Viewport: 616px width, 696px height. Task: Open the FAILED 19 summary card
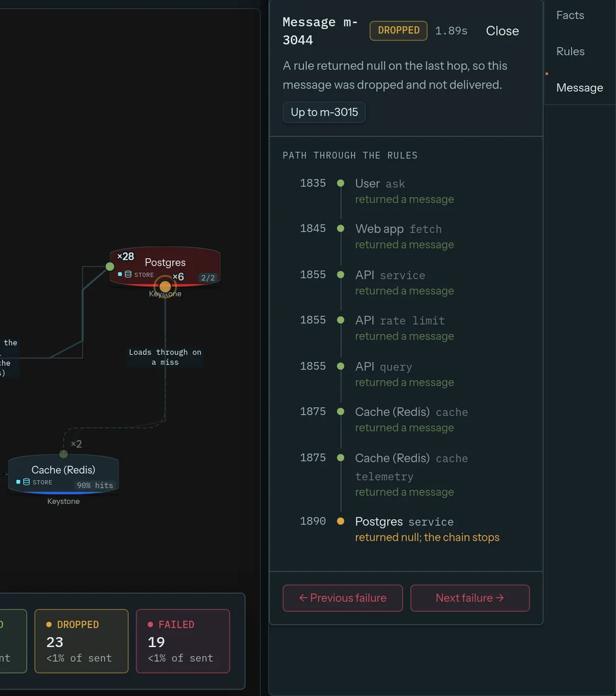click(x=183, y=641)
